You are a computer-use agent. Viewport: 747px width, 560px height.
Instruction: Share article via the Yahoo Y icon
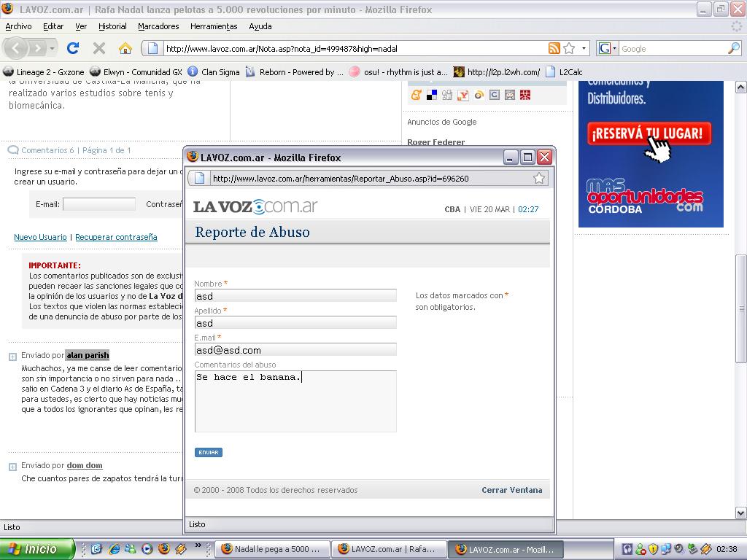(x=463, y=95)
